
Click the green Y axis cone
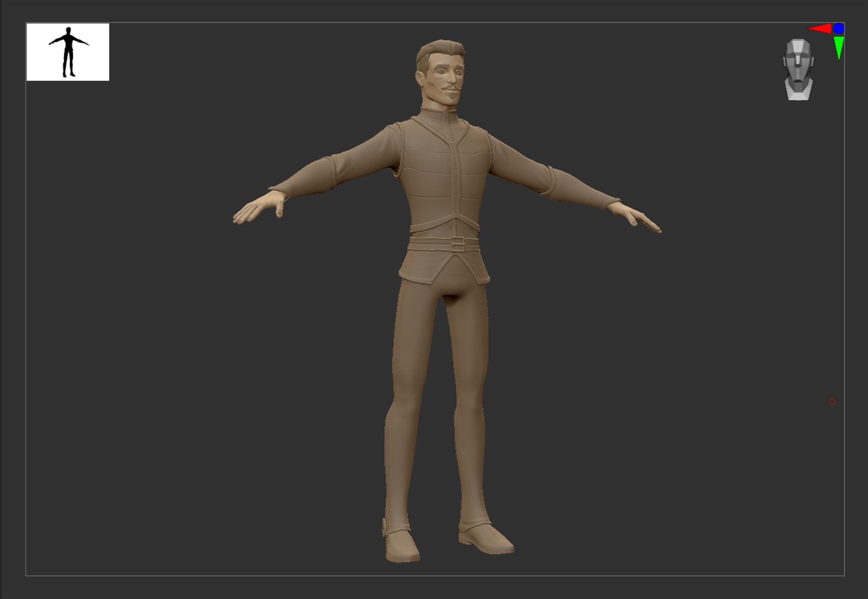pos(839,48)
